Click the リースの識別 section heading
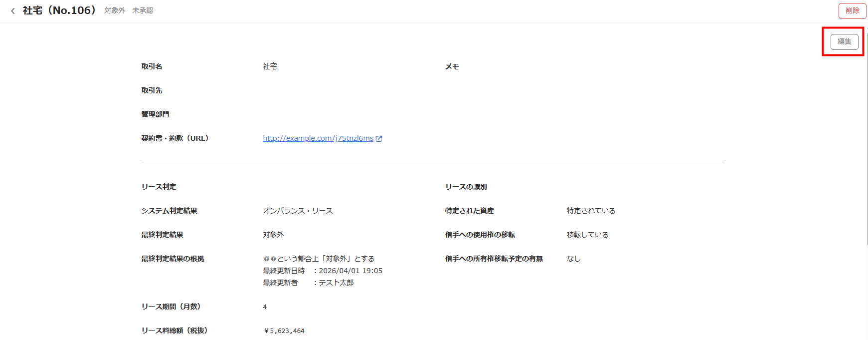This screenshot has height=340, width=868. (x=466, y=187)
